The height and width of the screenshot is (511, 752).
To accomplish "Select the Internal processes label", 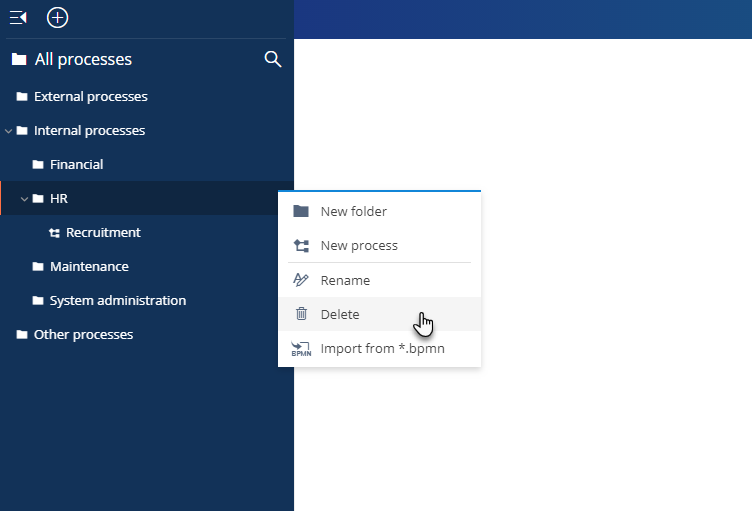I will pyautogui.click(x=89, y=131).
